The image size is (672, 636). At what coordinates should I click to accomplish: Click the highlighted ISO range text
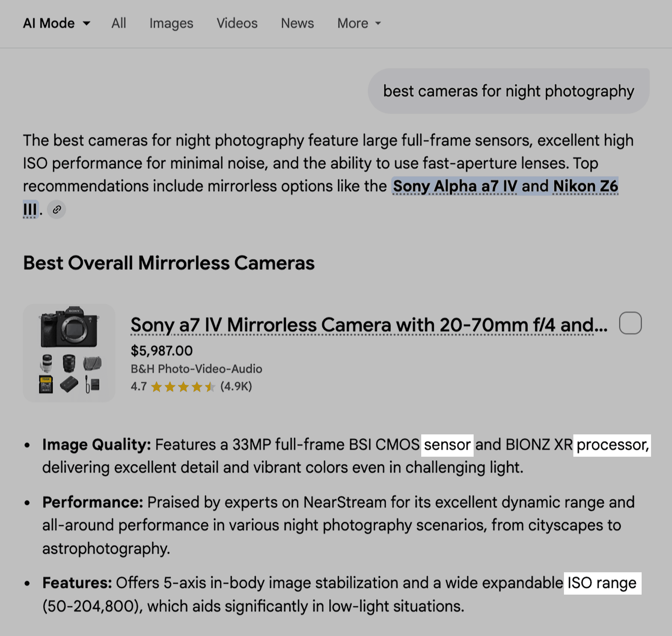(602, 583)
